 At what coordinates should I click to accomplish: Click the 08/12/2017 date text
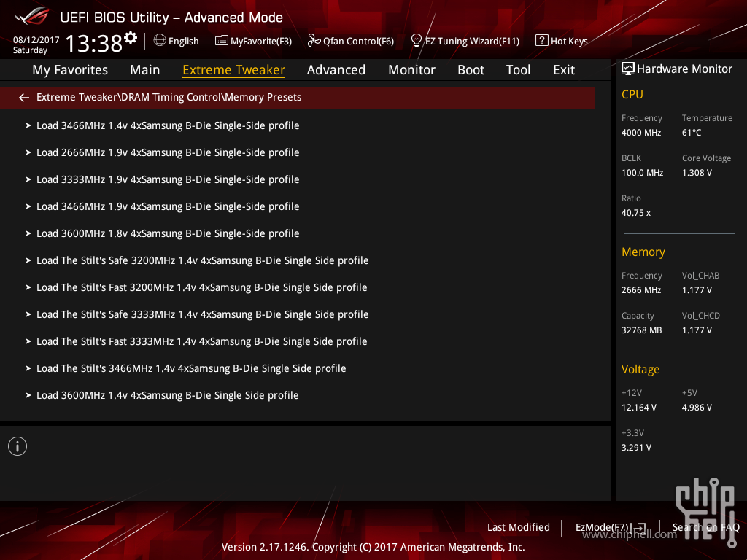pos(36,40)
